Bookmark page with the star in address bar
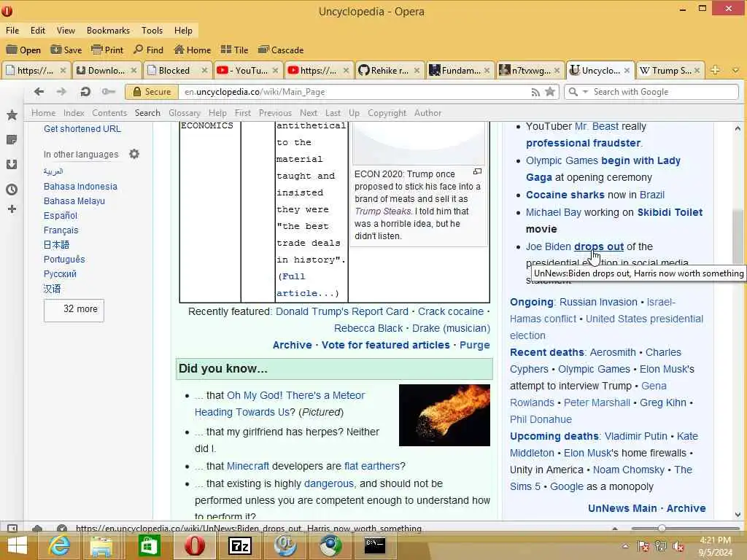Image resolution: width=747 pixels, height=560 pixels. 550,92
